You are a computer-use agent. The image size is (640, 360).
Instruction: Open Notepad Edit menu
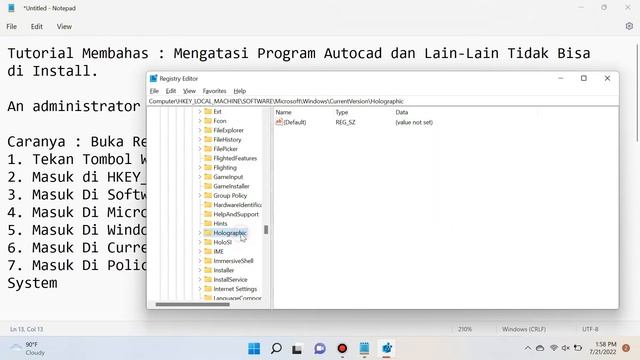(37, 27)
